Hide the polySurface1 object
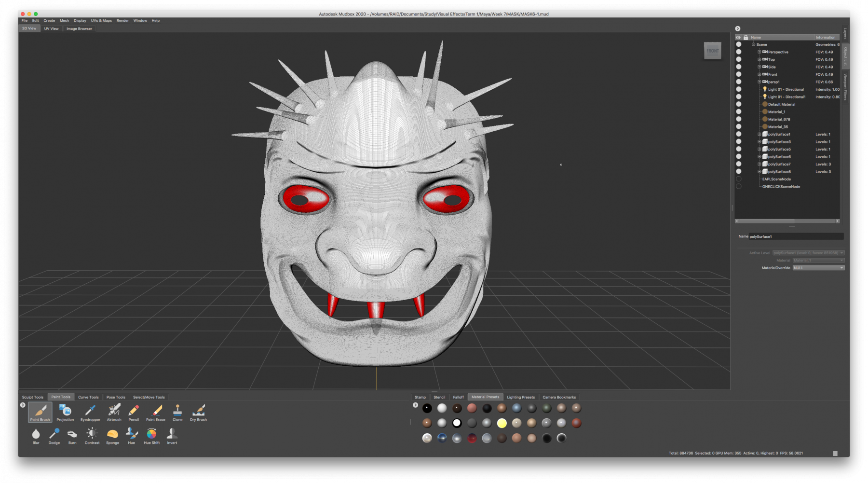868x483 pixels. tap(738, 134)
